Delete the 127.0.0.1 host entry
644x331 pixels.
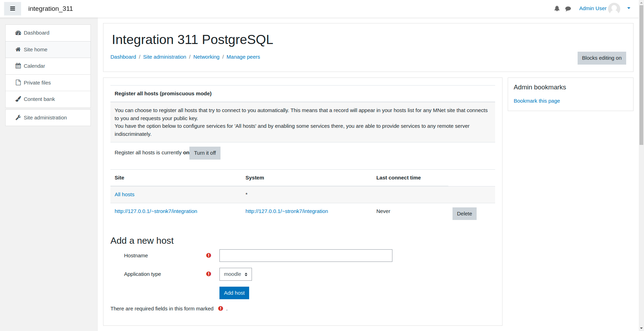point(464,214)
